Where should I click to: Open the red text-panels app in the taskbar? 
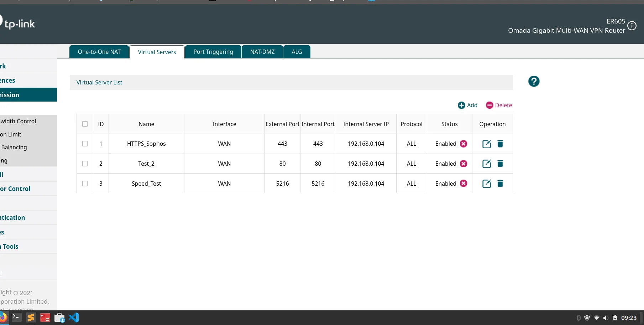(x=45, y=318)
